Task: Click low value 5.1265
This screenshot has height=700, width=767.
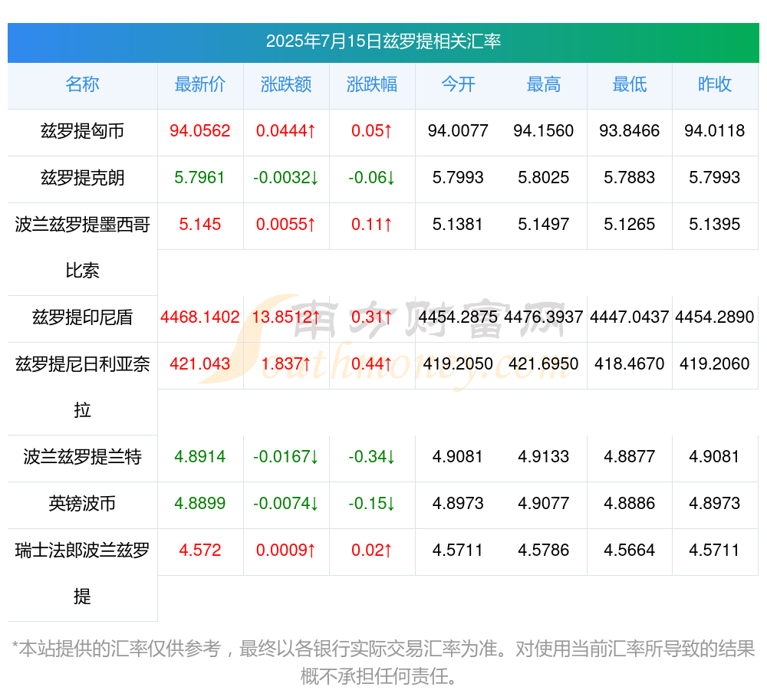Action: tap(630, 224)
